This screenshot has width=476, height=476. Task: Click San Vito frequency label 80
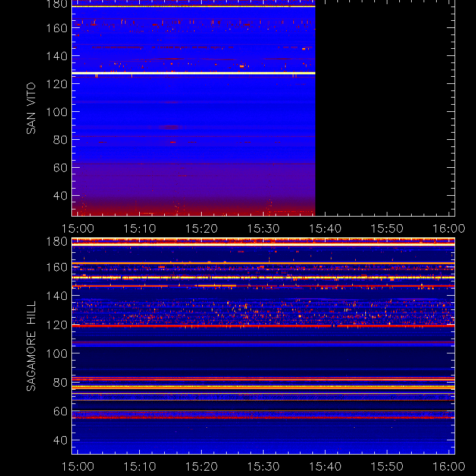60,140
